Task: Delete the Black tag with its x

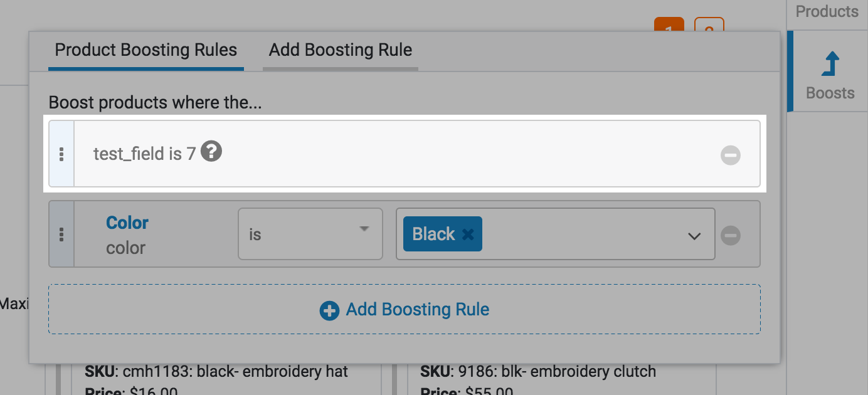Action: (x=468, y=234)
